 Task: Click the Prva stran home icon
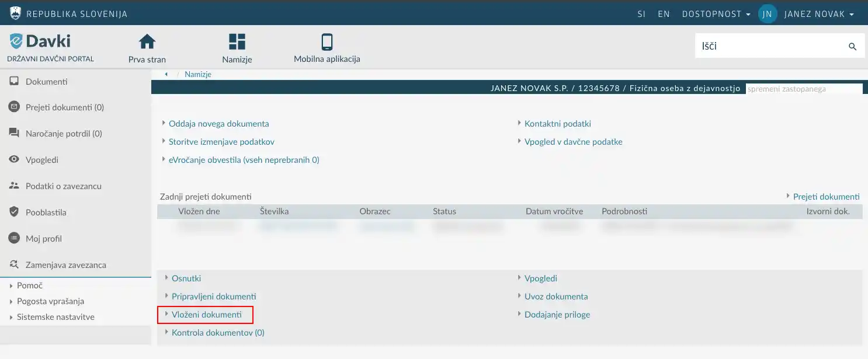pos(147,42)
